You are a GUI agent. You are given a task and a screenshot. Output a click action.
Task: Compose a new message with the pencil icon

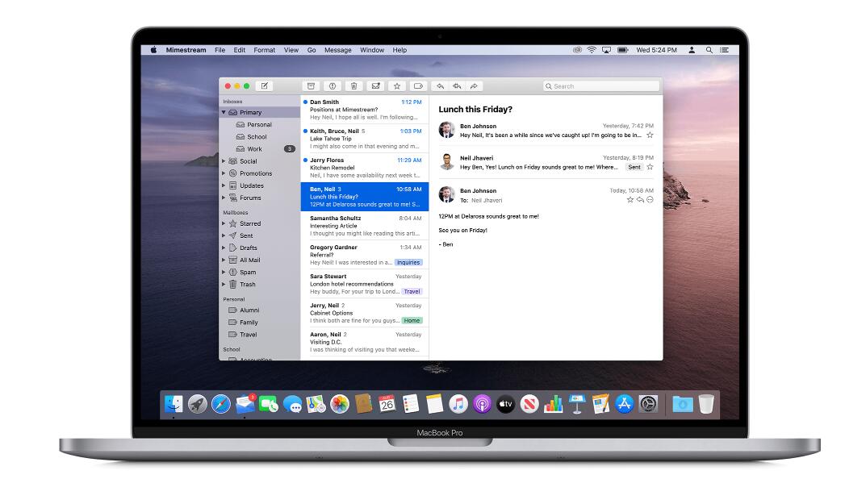pos(264,86)
